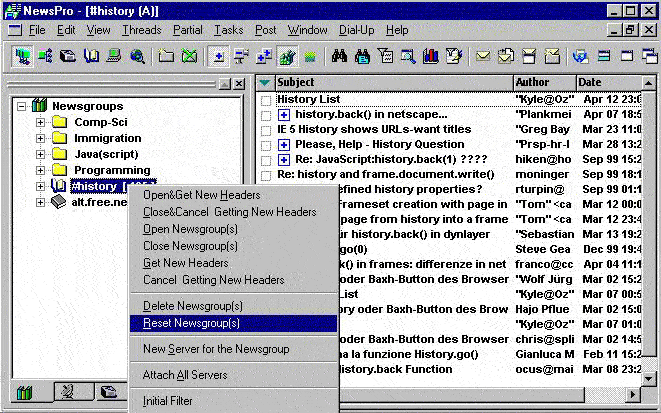661x413 pixels.
Task: Expand the Programming folder
Action: [40, 170]
